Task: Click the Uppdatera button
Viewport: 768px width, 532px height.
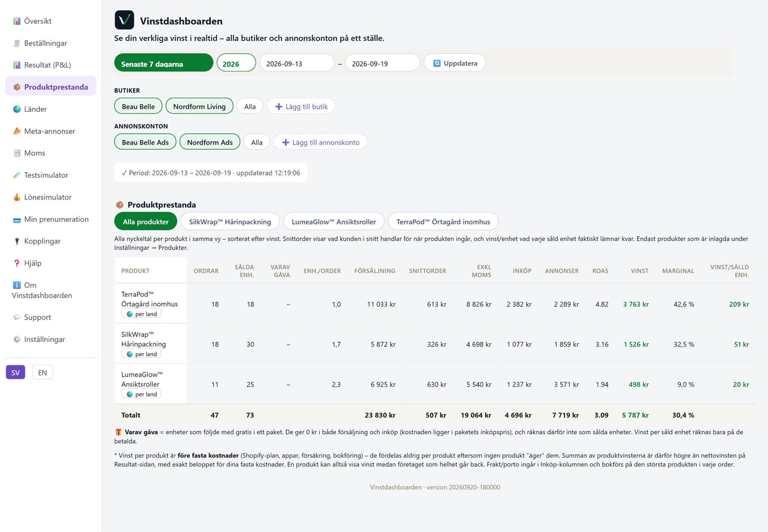Action: point(454,63)
